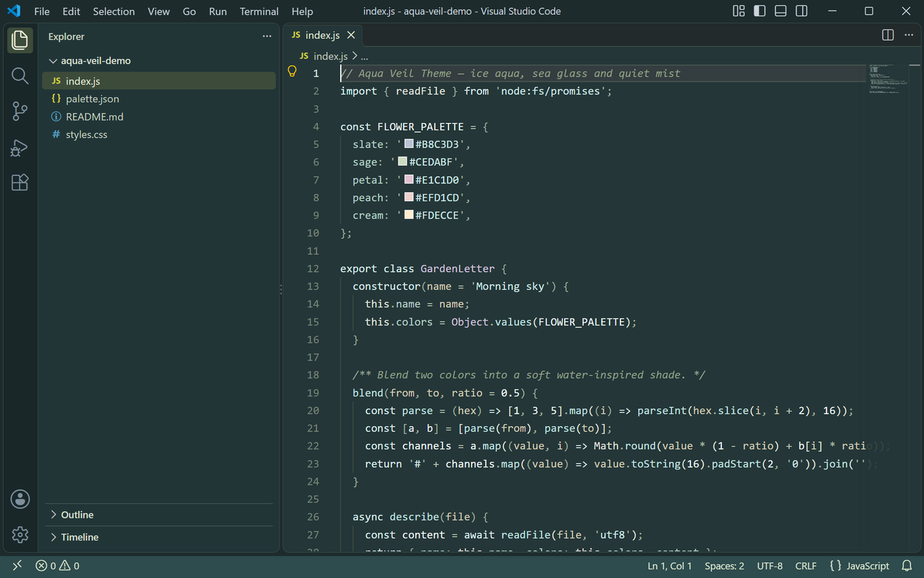Toggle the secondary side bar

point(801,11)
